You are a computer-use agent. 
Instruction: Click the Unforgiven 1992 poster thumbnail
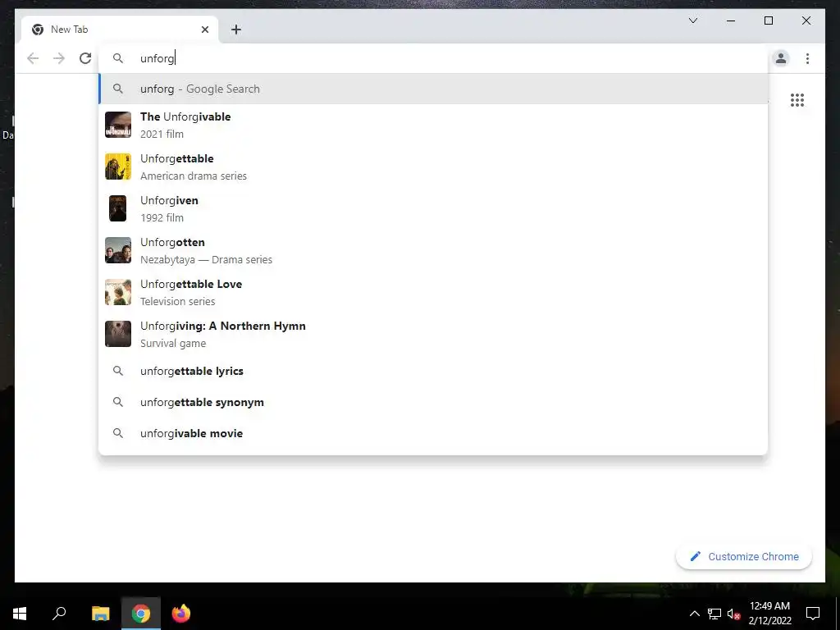click(118, 208)
